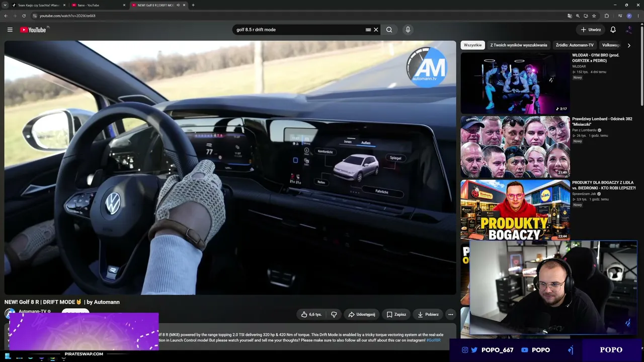Open WŁODAR GYM BRO thumbnail
This screenshot has height=362, width=644.
515,83
